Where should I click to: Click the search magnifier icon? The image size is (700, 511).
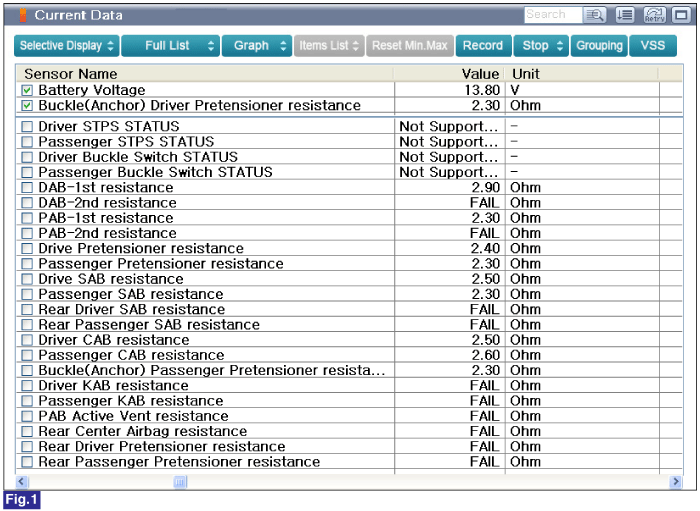(595, 15)
